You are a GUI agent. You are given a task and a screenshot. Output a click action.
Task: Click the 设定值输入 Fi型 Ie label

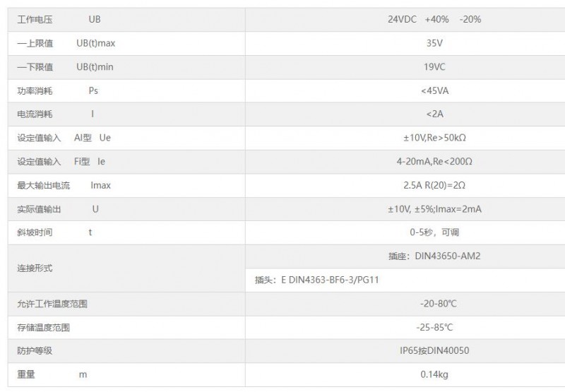pyautogui.click(x=61, y=162)
